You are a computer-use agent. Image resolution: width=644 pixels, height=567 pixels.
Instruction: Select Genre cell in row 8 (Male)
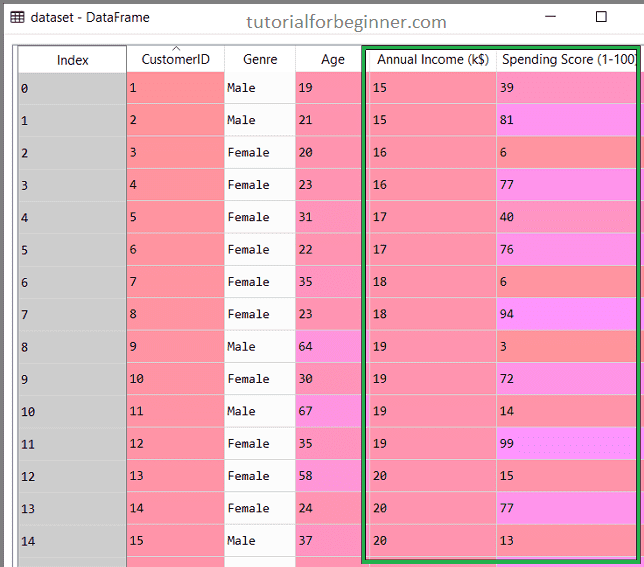[260, 347]
